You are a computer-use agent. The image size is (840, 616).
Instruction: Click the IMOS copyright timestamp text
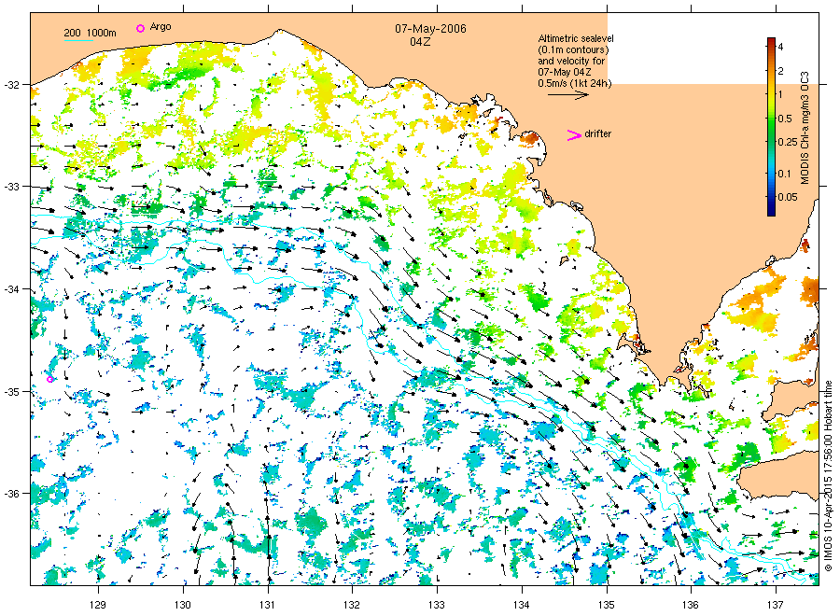(x=828, y=476)
